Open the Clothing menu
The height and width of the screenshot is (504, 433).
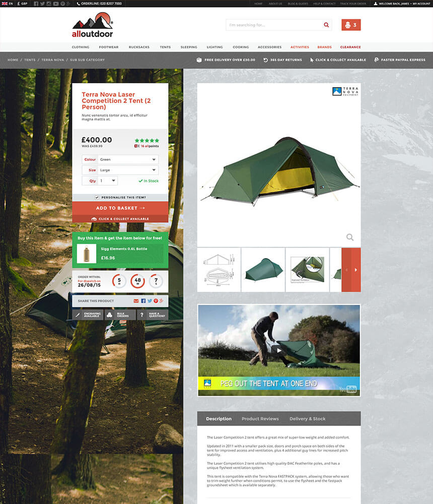click(x=81, y=47)
